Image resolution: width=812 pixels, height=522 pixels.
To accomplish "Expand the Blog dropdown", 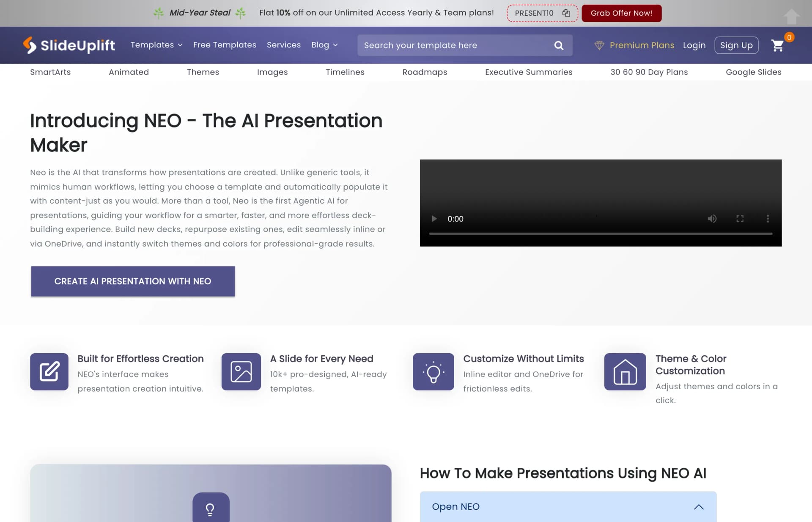I will pos(324,45).
